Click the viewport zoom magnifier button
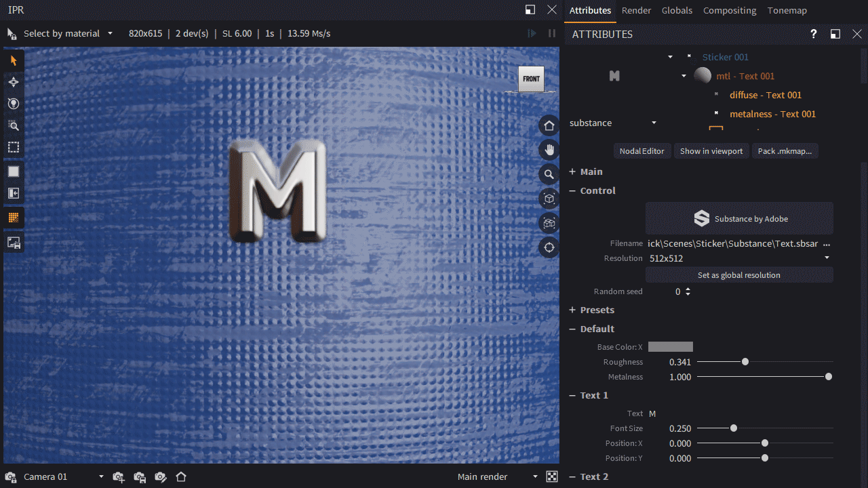Image resolution: width=868 pixels, height=488 pixels. (549, 174)
